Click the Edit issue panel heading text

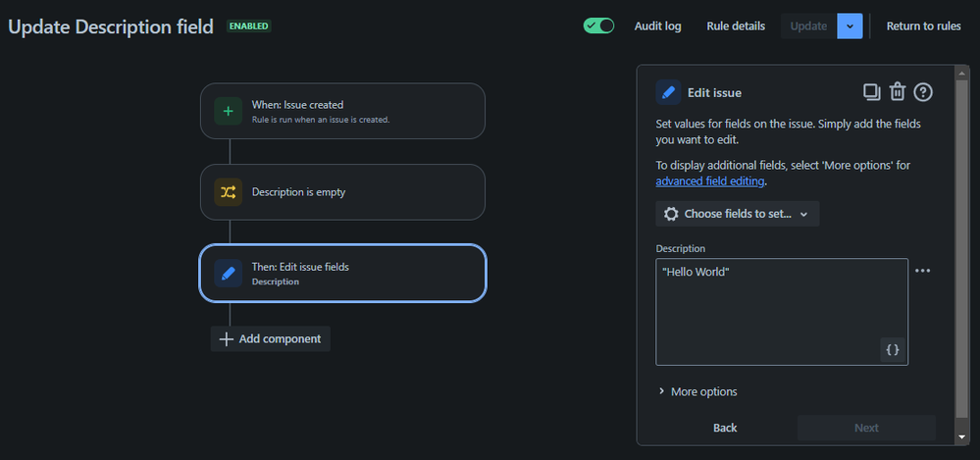click(714, 92)
